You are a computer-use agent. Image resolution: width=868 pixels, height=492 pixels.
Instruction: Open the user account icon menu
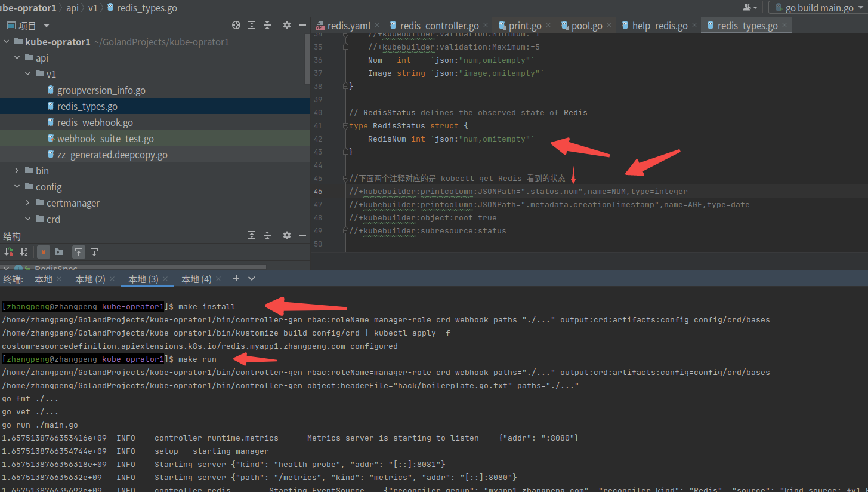coord(750,8)
